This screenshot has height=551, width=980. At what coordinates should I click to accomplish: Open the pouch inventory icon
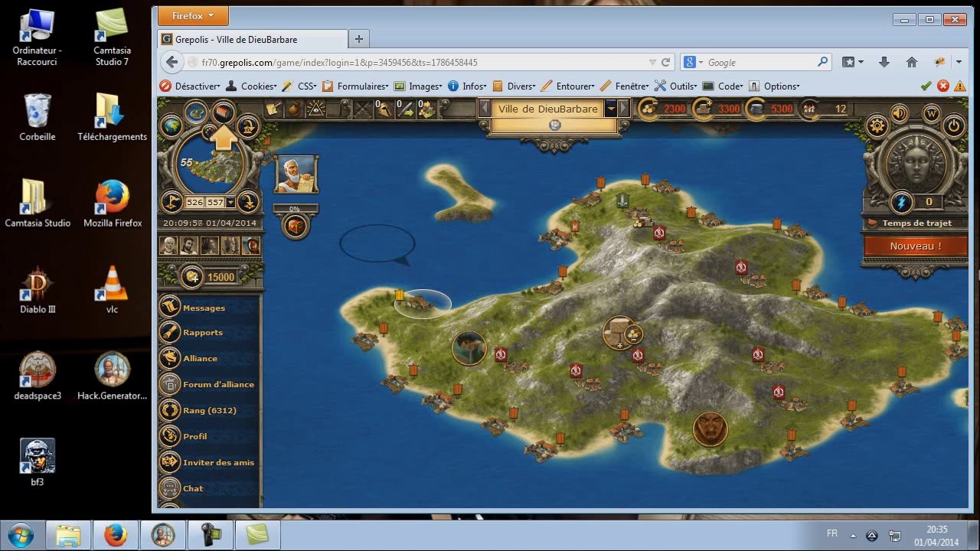[x=292, y=109]
